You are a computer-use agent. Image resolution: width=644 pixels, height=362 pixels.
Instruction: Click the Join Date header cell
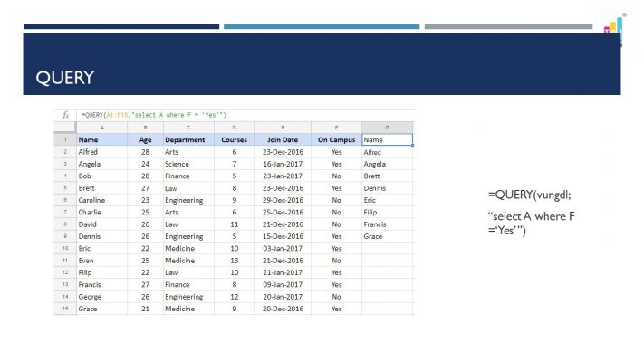coord(283,140)
